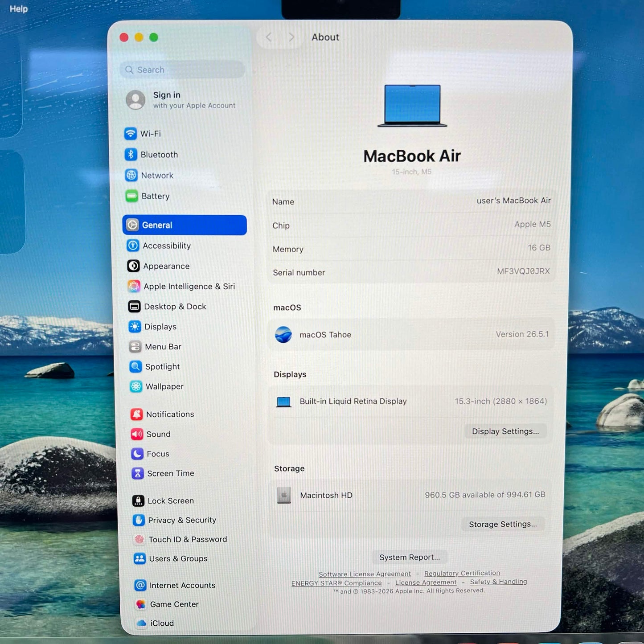Open the Displays label in sidebar
This screenshot has width=644, height=644.
pos(160,327)
